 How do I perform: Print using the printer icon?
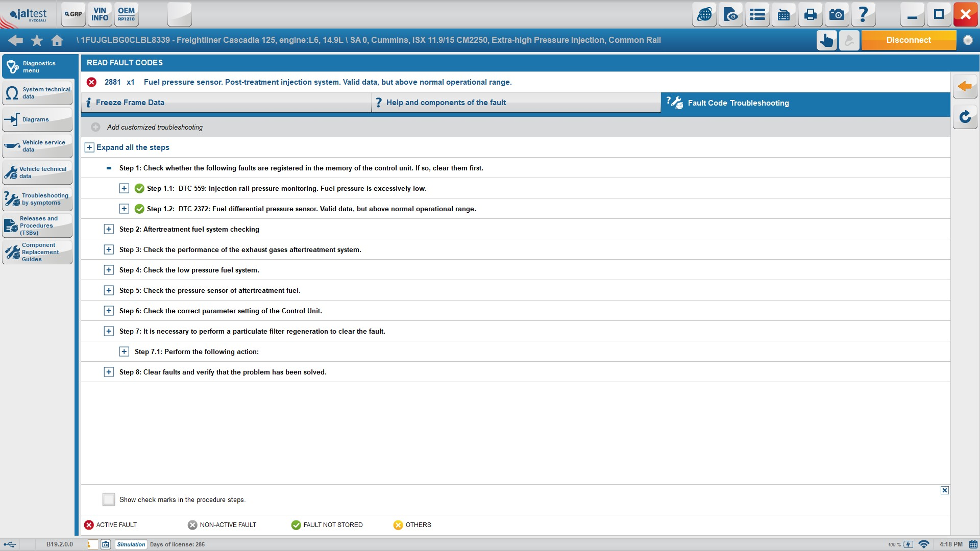coord(810,14)
